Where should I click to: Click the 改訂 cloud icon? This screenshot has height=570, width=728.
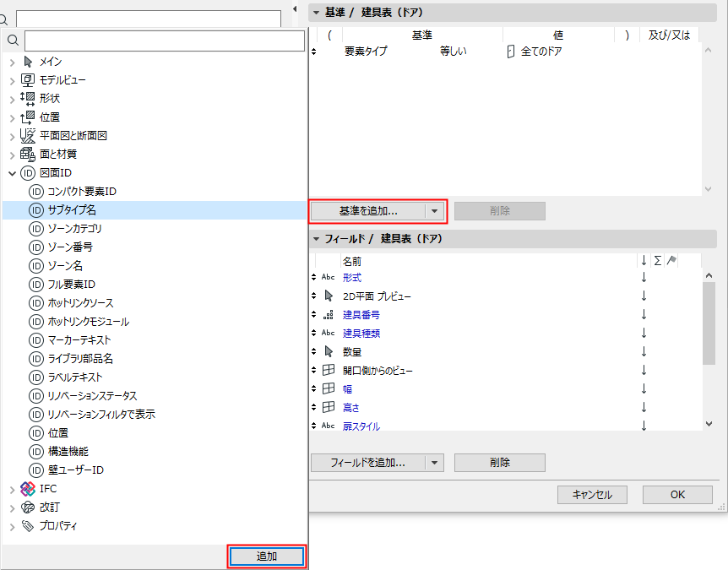[28, 507]
